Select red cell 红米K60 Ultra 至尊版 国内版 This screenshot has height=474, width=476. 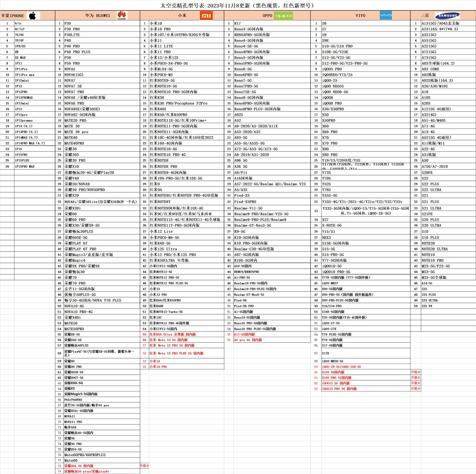(186, 334)
